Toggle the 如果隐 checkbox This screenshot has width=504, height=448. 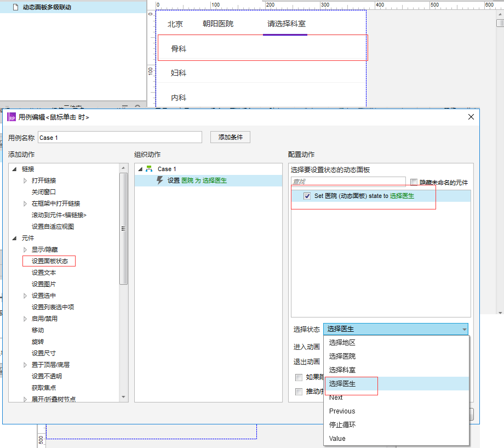tap(299, 377)
